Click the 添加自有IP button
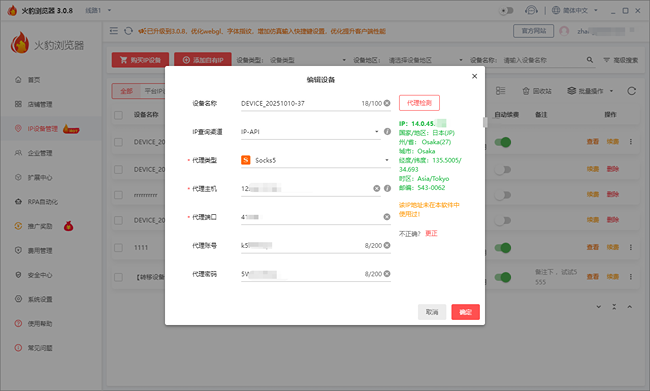 click(x=203, y=60)
